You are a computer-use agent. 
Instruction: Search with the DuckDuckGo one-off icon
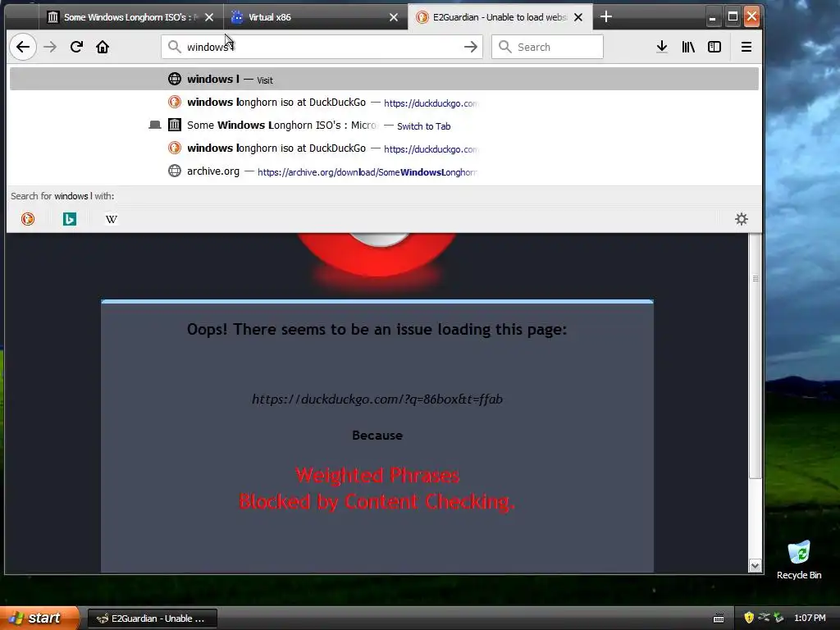[x=28, y=219]
